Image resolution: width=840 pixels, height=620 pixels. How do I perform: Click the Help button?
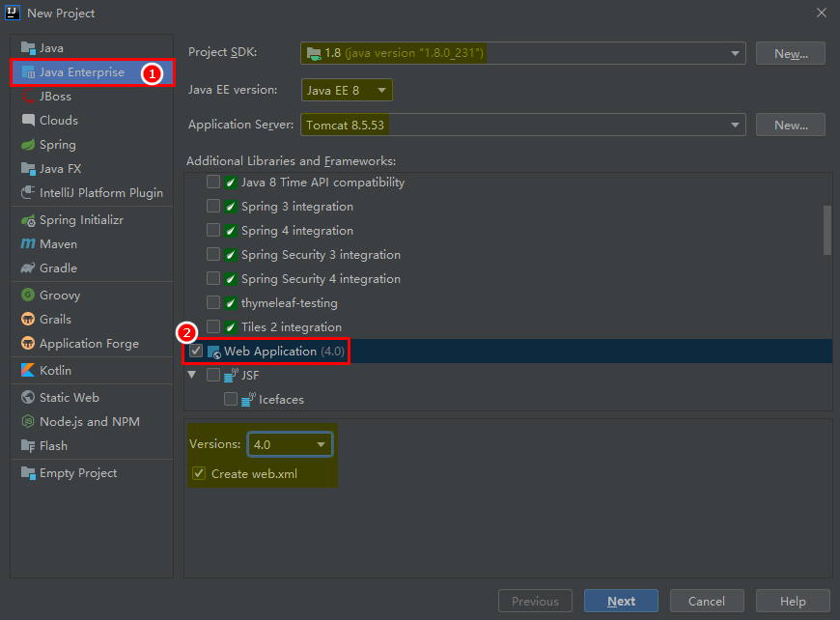tap(793, 602)
